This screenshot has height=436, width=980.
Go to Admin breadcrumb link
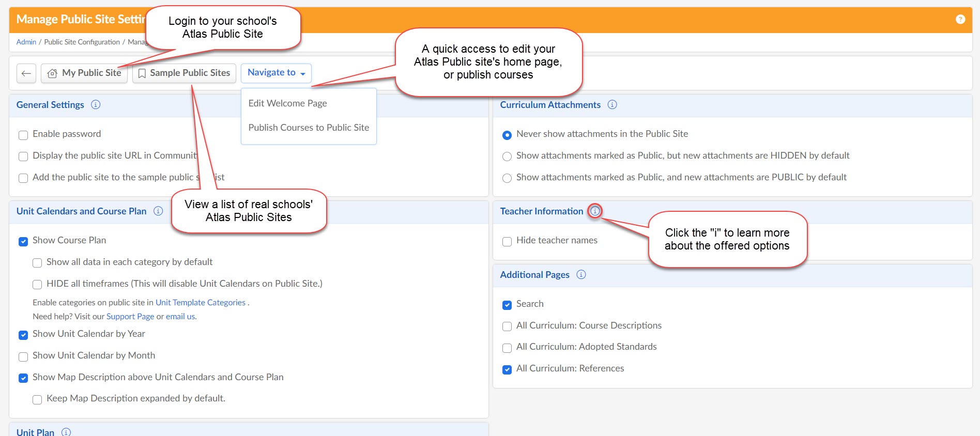point(26,42)
